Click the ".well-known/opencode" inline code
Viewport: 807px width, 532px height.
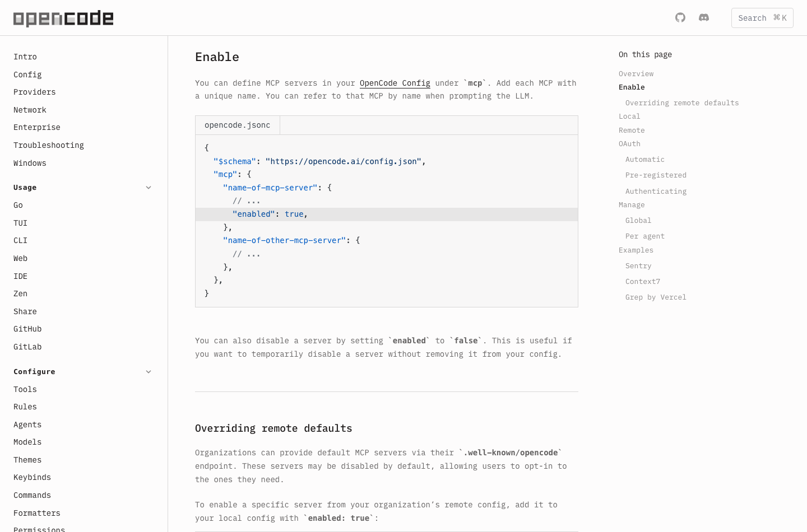coord(511,453)
